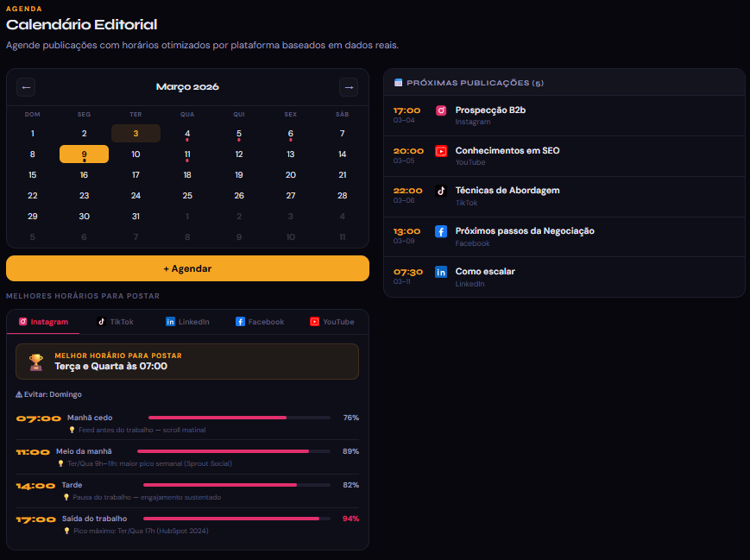Switch to the TikTok tab
Image resolution: width=750 pixels, height=560 pixels.
[x=116, y=322]
